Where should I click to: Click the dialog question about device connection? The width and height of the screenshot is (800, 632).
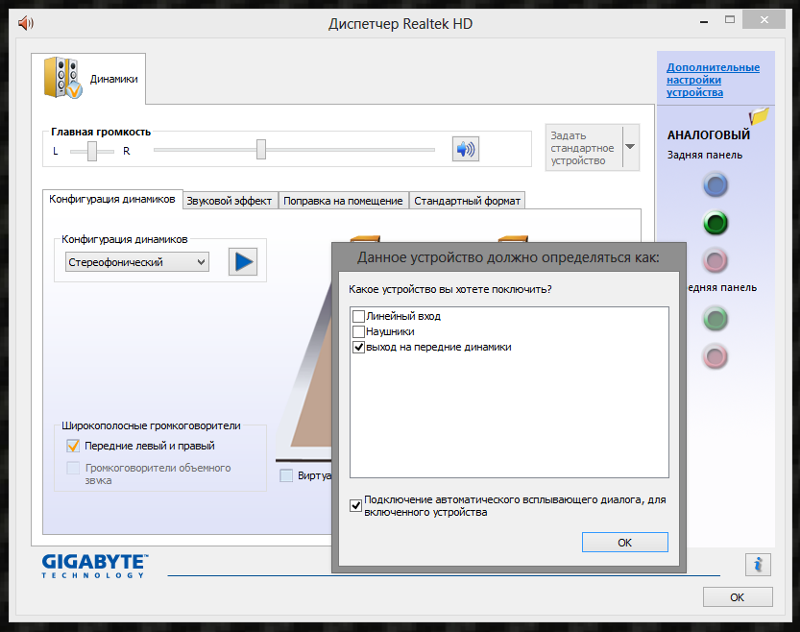[x=450, y=289]
